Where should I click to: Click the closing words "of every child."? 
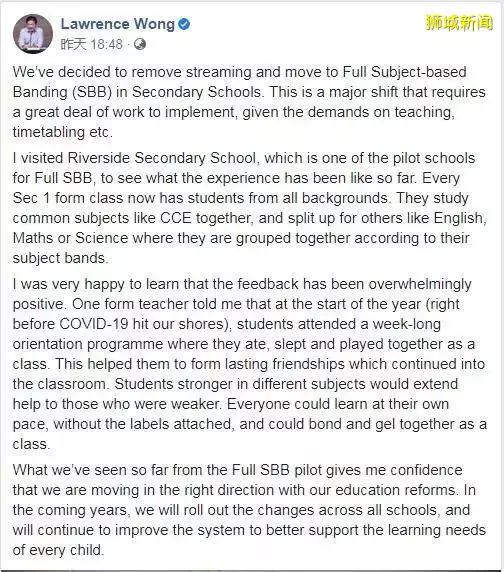point(58,550)
